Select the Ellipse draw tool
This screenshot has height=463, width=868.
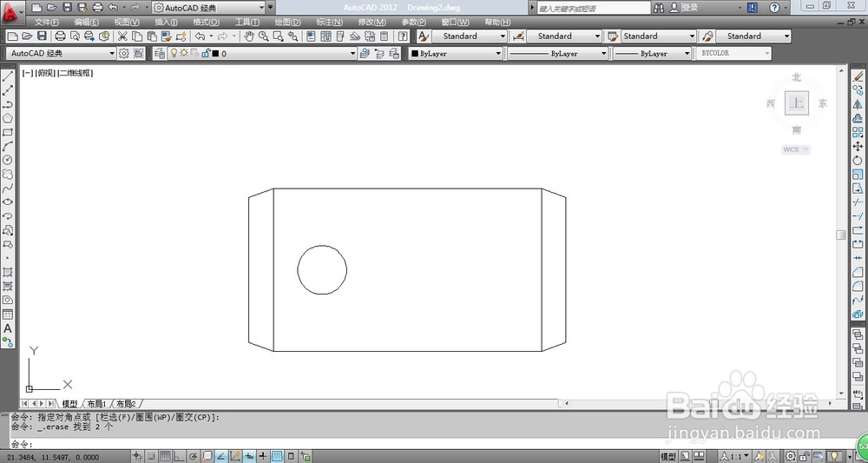tap(8, 202)
